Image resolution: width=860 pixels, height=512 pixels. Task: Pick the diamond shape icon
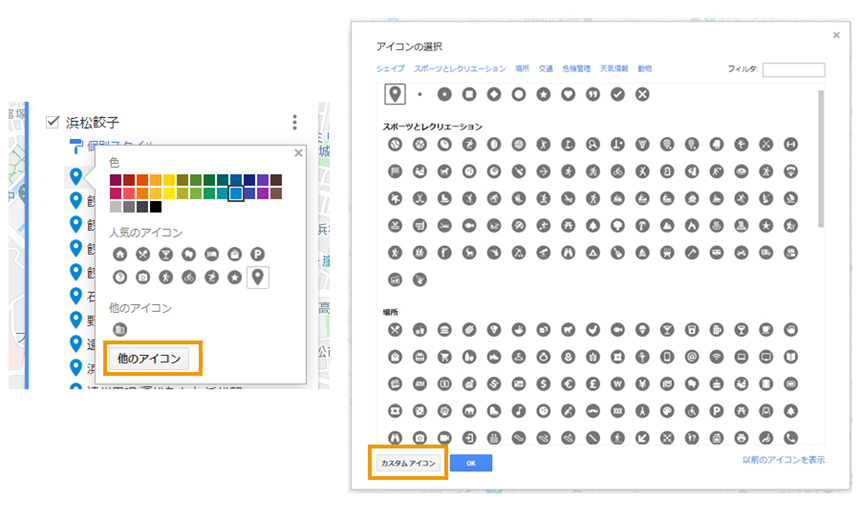pyautogui.click(x=494, y=94)
